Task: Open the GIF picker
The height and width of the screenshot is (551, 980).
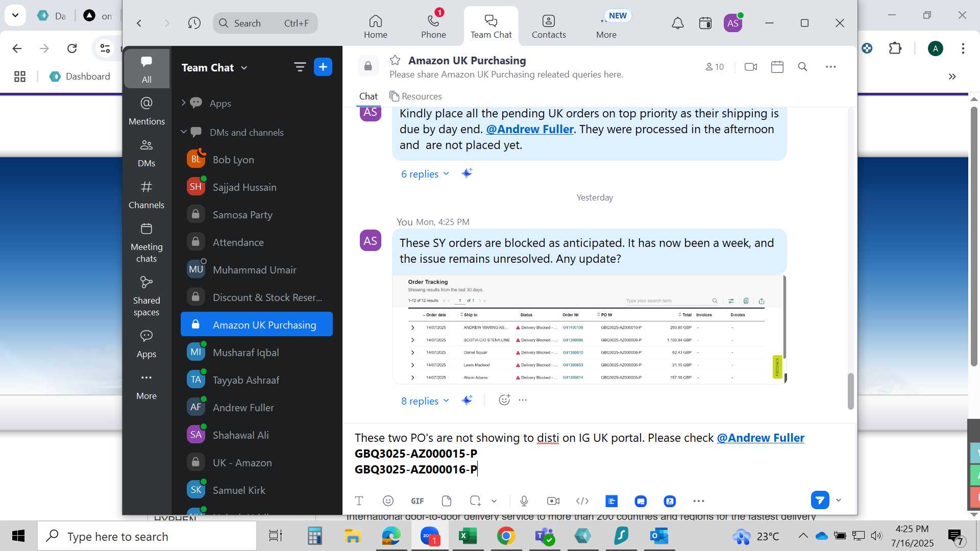Action: pyautogui.click(x=417, y=501)
